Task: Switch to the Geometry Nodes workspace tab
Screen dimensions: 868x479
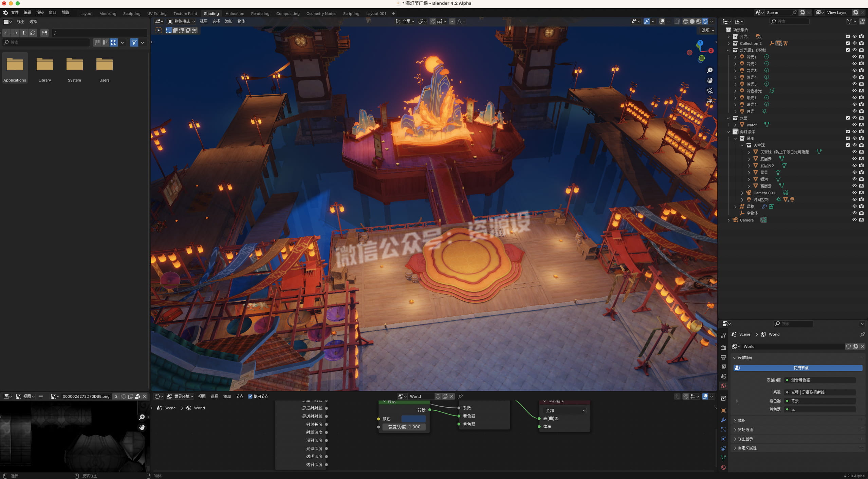Action: click(321, 14)
